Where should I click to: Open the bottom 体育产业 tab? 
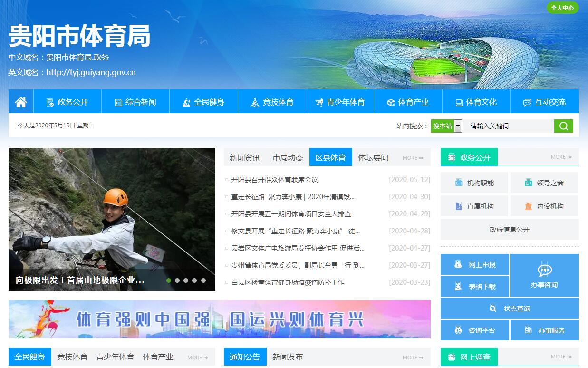(158, 357)
